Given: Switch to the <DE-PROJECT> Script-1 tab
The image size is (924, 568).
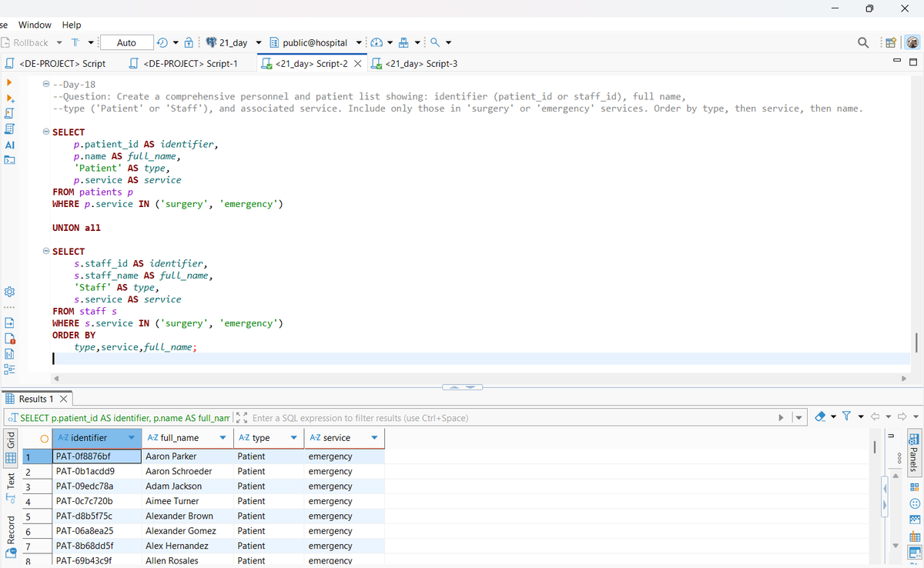Looking at the screenshot, I should (x=185, y=63).
